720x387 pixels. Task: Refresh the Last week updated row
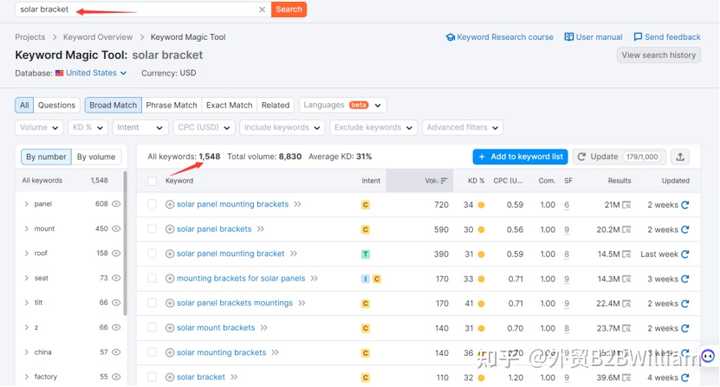[685, 254]
